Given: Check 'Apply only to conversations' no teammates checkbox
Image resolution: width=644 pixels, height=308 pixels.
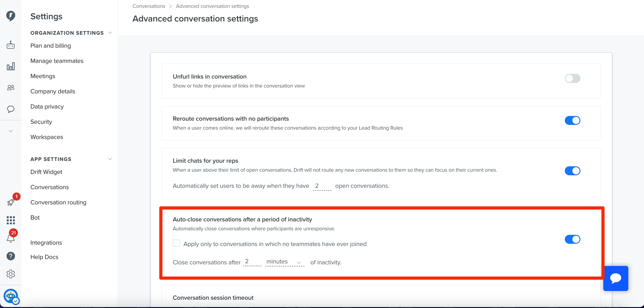Looking at the screenshot, I should click(x=176, y=243).
